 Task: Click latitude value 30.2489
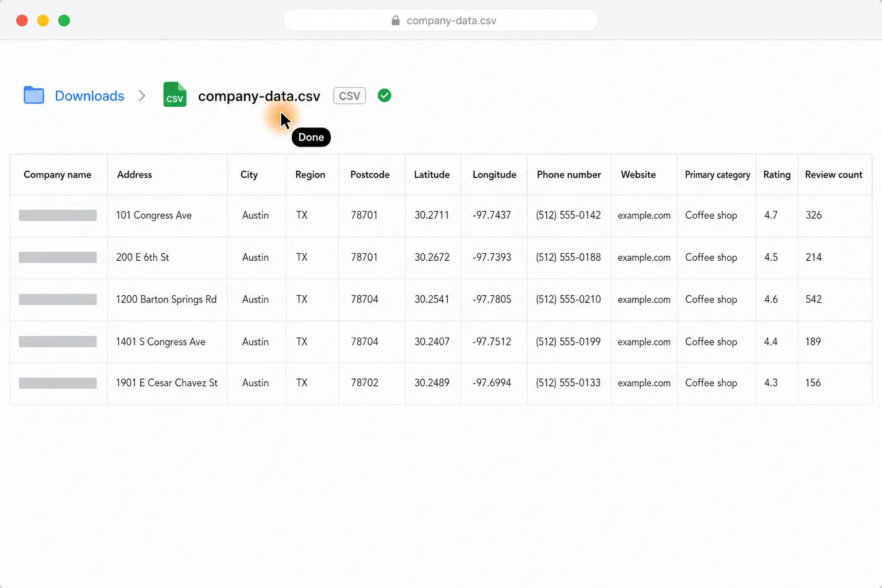point(432,383)
